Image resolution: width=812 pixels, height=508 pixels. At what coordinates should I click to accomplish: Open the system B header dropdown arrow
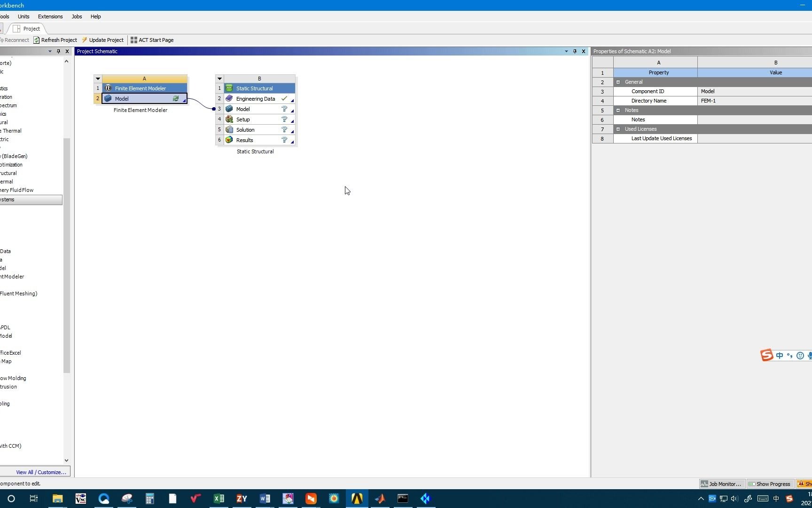coord(219,79)
